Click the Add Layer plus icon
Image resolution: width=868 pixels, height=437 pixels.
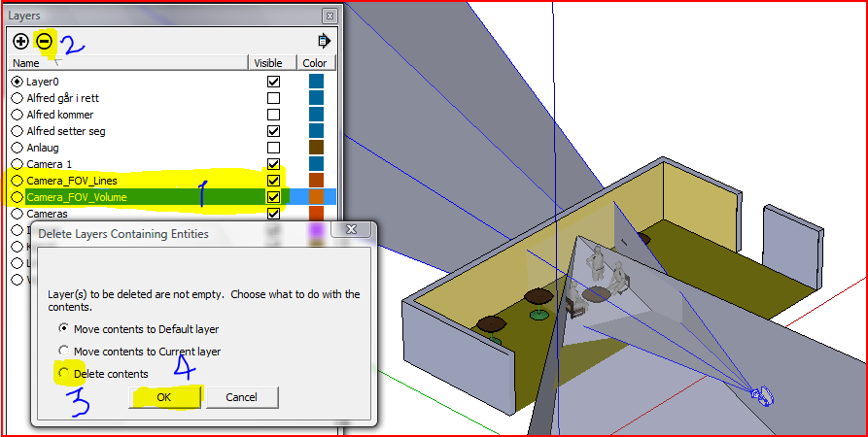(20, 41)
